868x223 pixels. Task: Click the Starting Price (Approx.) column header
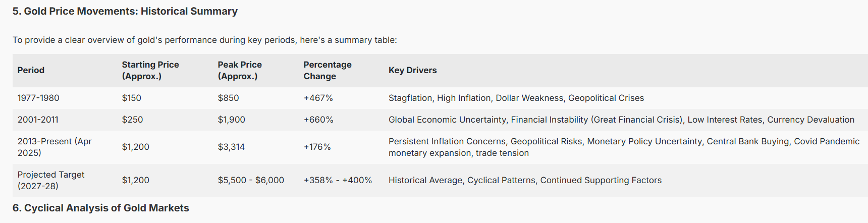click(150, 70)
